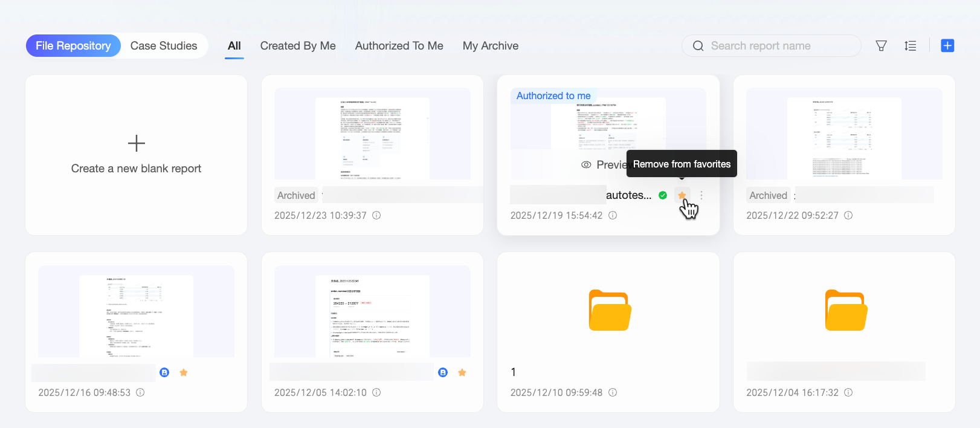980x428 pixels.
Task: Open more options menu on autotes report
Action: click(x=701, y=195)
